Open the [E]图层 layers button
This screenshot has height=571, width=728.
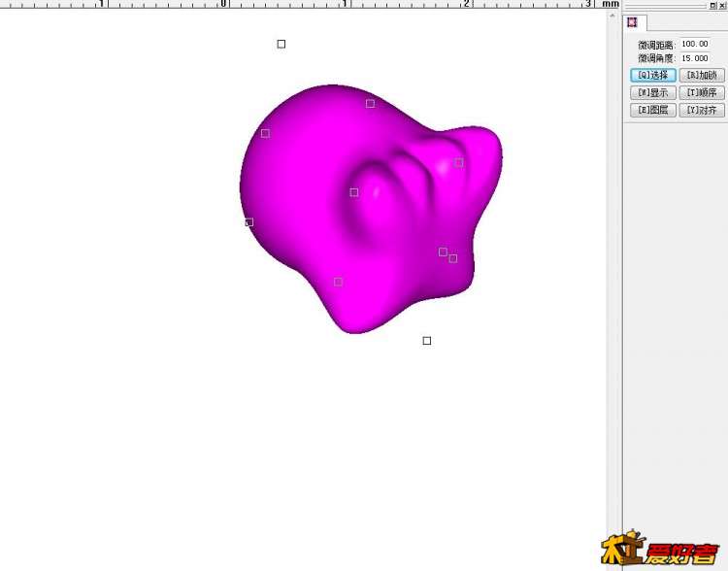(x=652, y=110)
